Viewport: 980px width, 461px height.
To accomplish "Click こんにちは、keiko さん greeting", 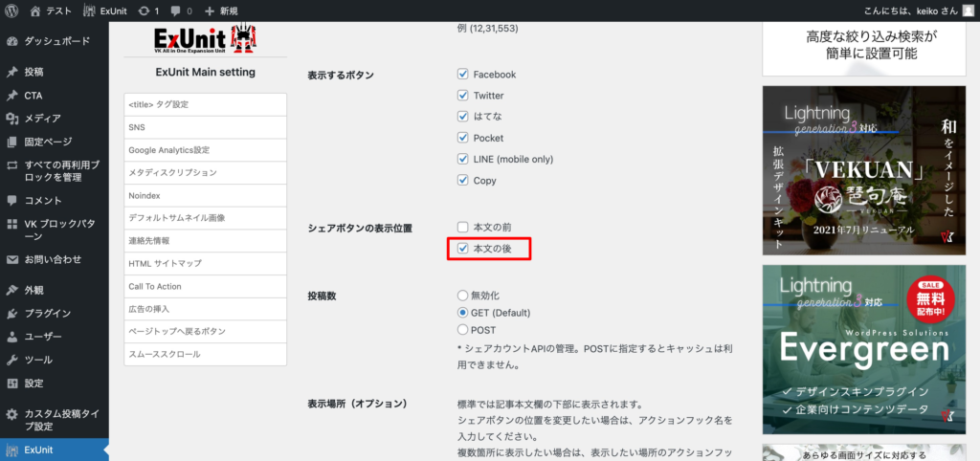I will pyautogui.click(x=909, y=11).
